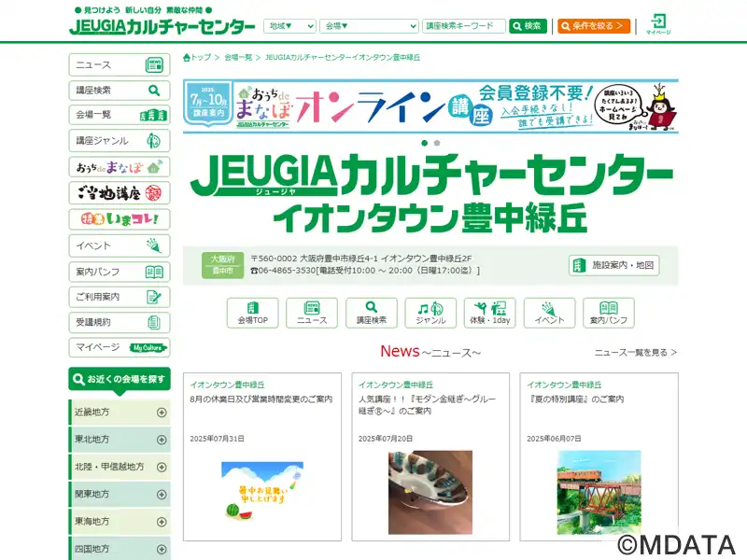The width and height of the screenshot is (747, 560).
Task: Click the orange train on bridge thumbnail
Action: tap(599, 493)
